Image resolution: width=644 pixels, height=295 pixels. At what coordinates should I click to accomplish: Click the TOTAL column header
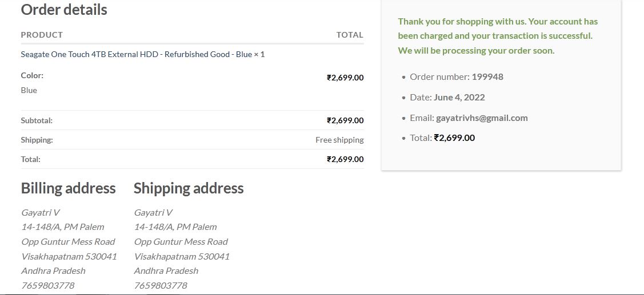[350, 35]
